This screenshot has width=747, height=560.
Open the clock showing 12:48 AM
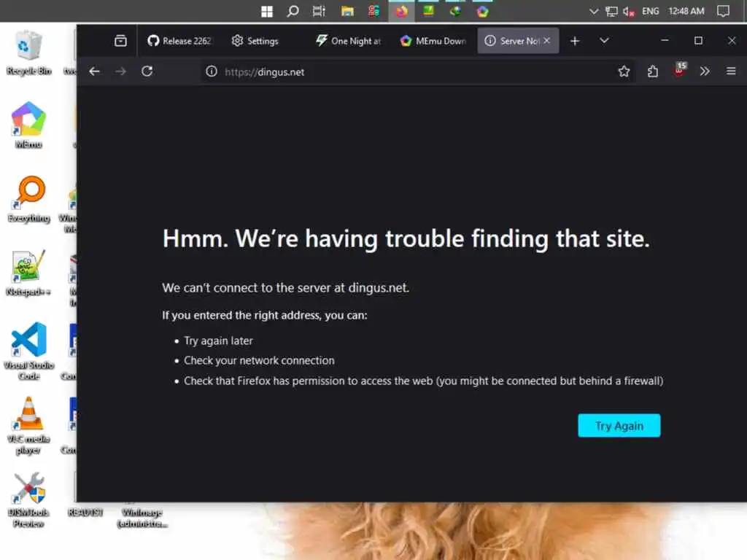[x=686, y=11]
